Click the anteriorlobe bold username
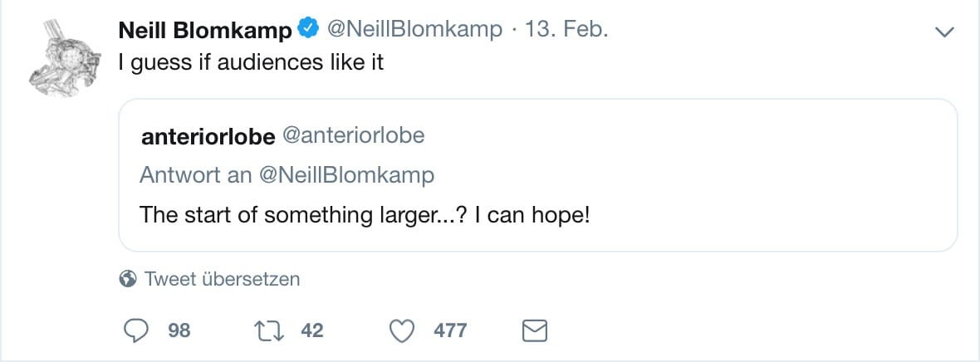Screen dimensions: 980x362 208,136
